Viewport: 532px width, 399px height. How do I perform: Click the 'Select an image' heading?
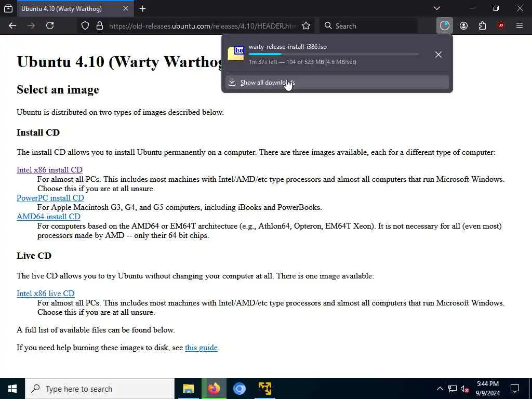click(58, 89)
